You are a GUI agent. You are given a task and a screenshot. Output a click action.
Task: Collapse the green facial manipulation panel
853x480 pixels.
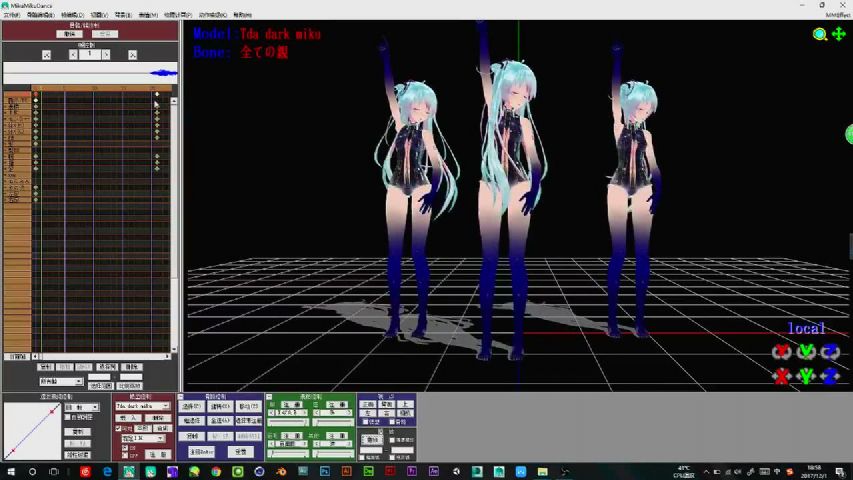pyautogui.click(x=269, y=396)
